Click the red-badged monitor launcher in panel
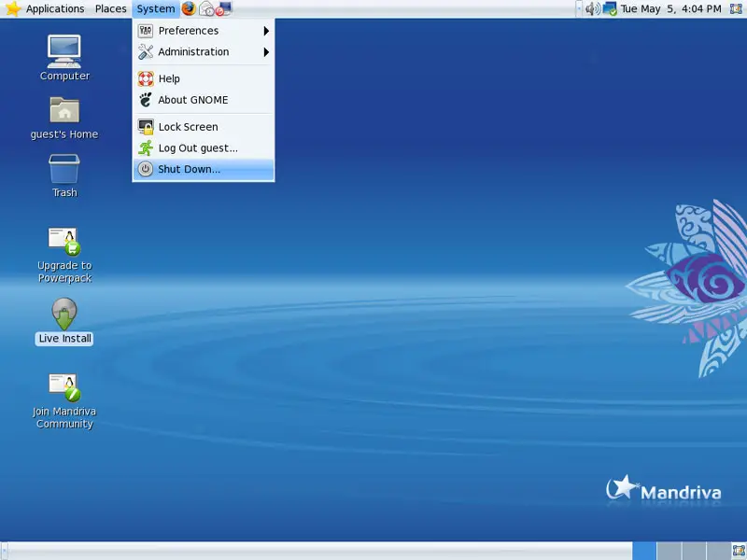 pos(223,8)
